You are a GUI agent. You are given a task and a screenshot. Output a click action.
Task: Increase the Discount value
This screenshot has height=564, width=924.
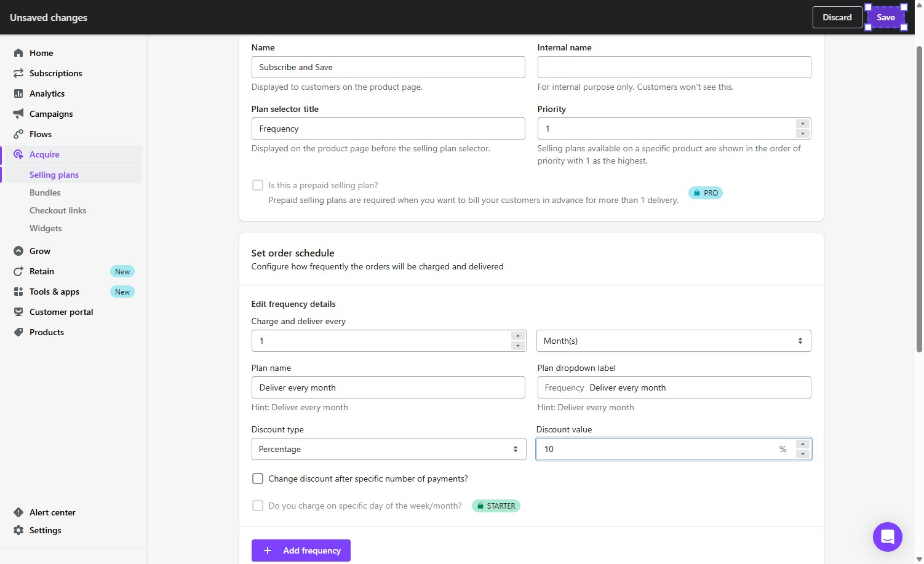(802, 444)
